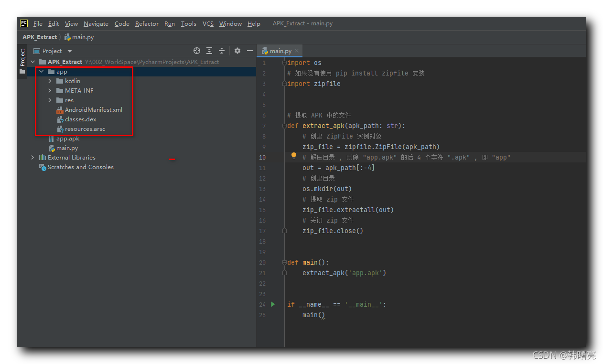Viewport: 603px width, 364px height.
Task: Open the Window menu
Action: pos(230,23)
